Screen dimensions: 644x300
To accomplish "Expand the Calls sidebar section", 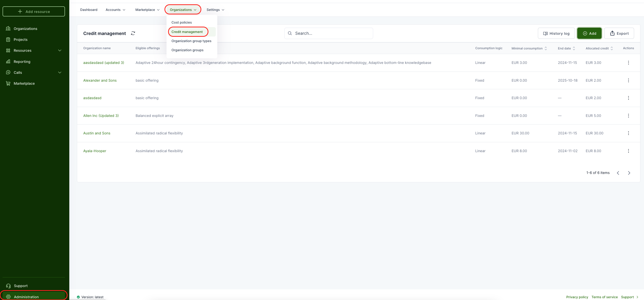I will click(60, 73).
